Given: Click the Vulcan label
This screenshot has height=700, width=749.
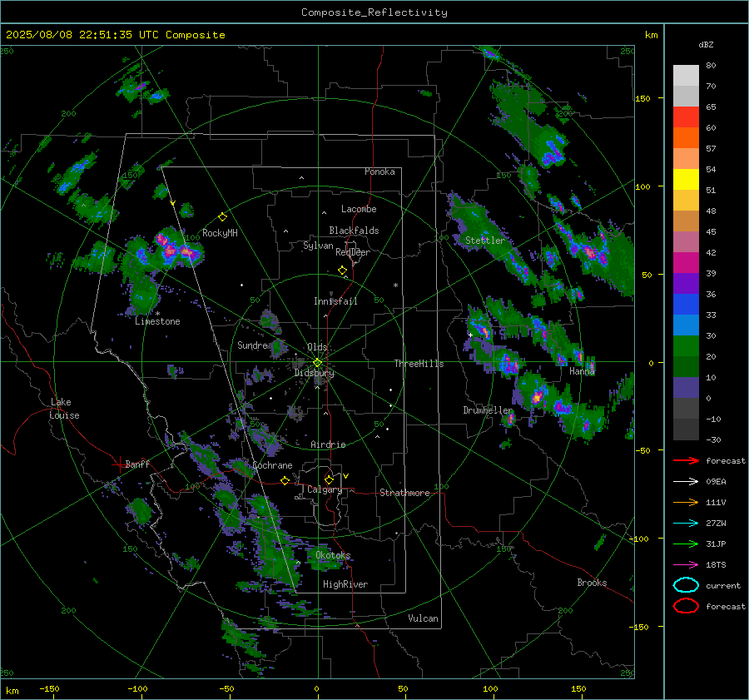Looking at the screenshot, I should pyautogui.click(x=423, y=618).
